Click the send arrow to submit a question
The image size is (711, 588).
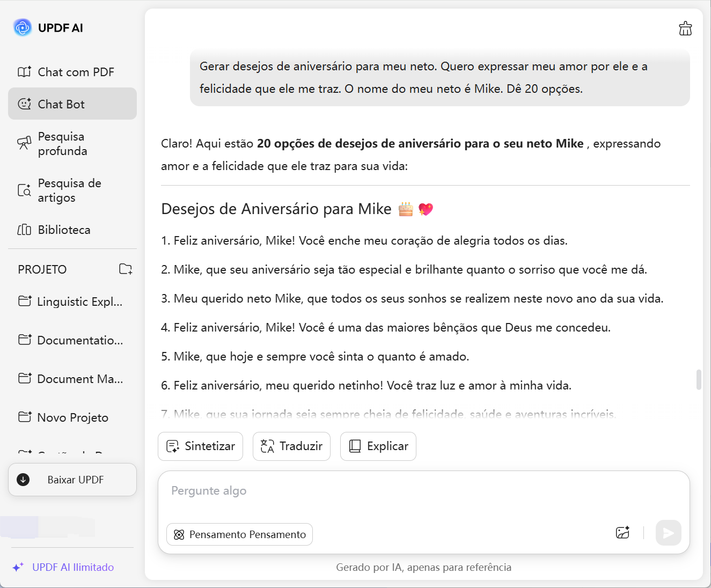pos(668,533)
